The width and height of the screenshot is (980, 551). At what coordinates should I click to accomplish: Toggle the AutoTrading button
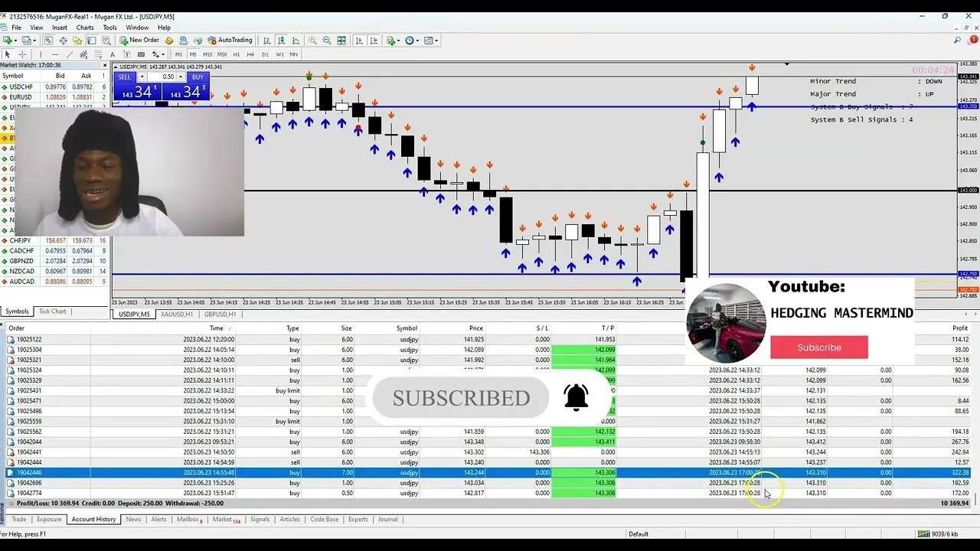(230, 41)
